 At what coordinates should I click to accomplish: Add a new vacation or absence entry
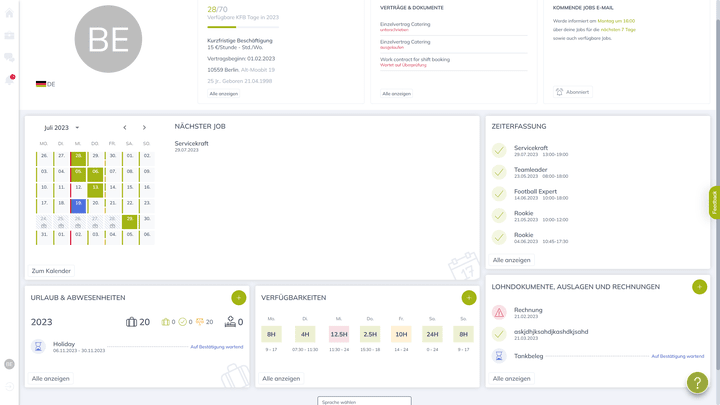coord(238,298)
